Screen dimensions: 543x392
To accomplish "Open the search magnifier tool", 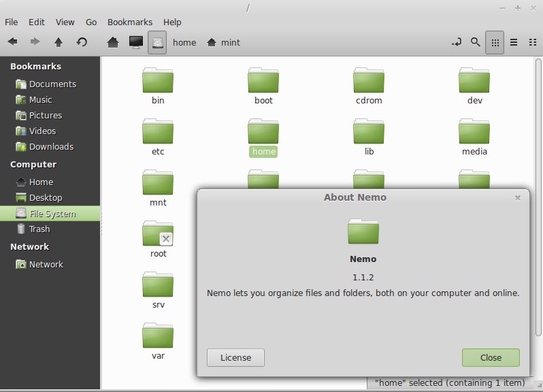I will 476,42.
